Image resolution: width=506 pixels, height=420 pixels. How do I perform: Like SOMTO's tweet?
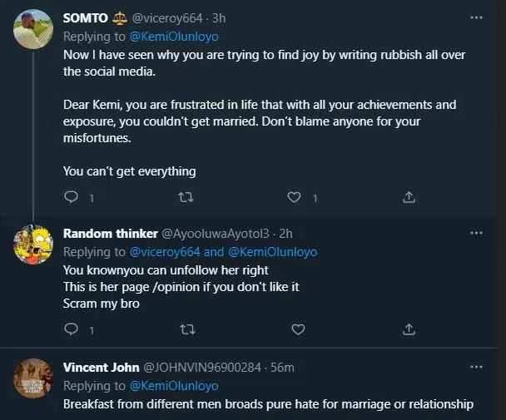coord(294,198)
